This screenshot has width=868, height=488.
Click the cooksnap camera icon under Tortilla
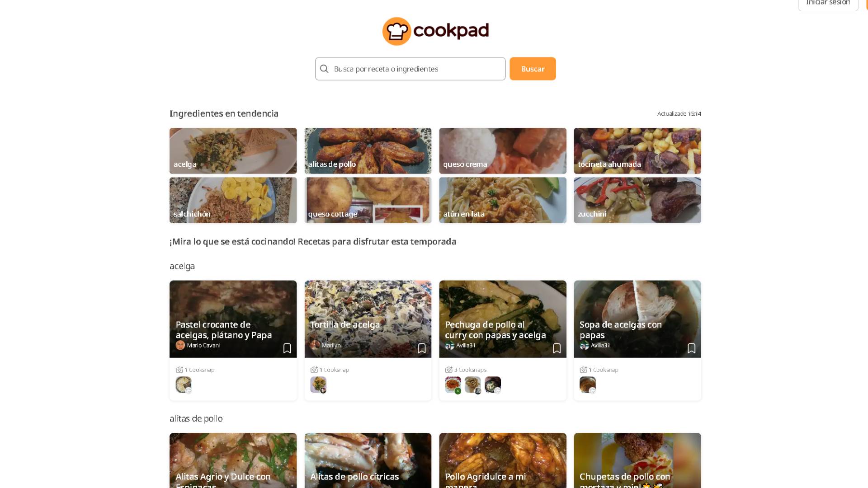314,370
